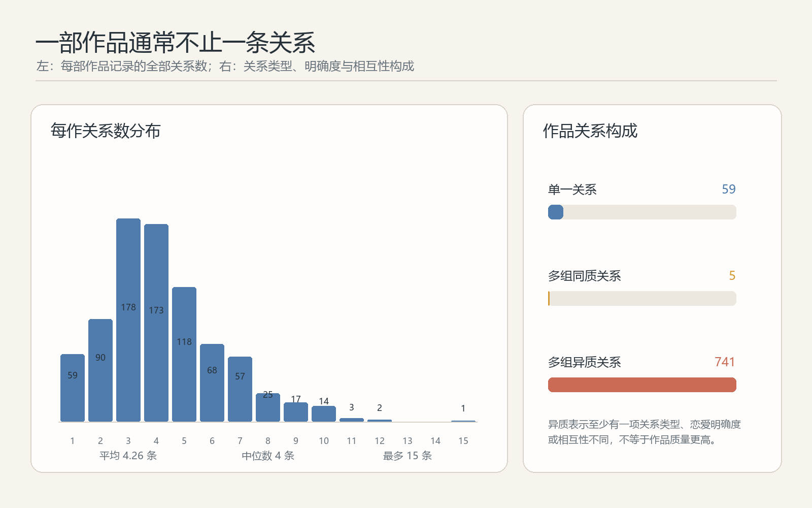The width and height of the screenshot is (812, 508).
Task: Click the bar value 3 above tick 11
Action: (x=352, y=407)
